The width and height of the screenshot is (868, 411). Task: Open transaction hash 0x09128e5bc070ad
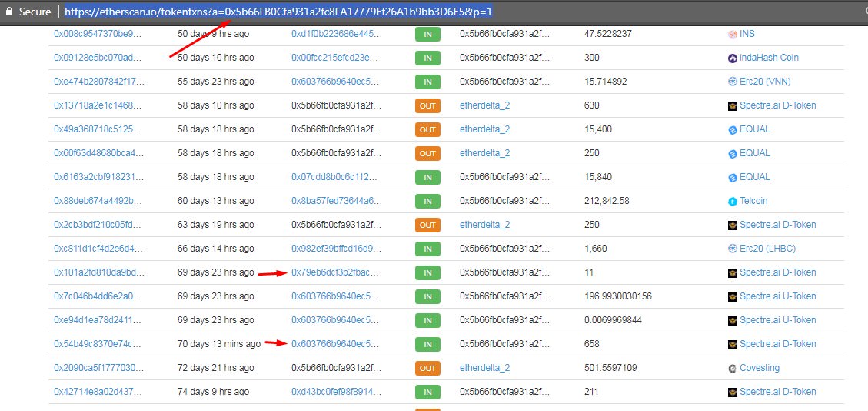click(98, 58)
